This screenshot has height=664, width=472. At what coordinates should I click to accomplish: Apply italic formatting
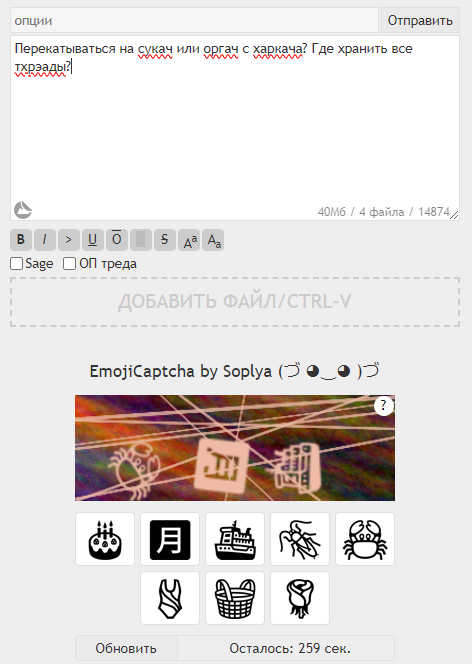(x=44, y=240)
